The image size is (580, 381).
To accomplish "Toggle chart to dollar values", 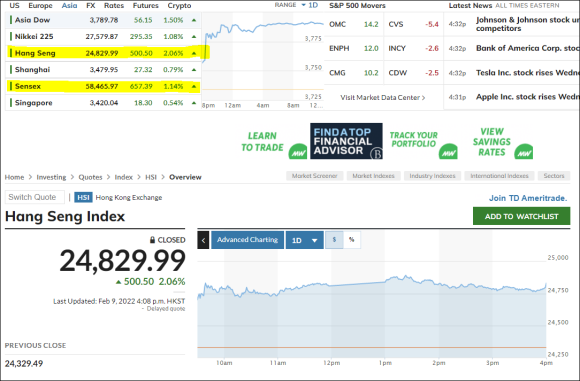I will 334,240.
